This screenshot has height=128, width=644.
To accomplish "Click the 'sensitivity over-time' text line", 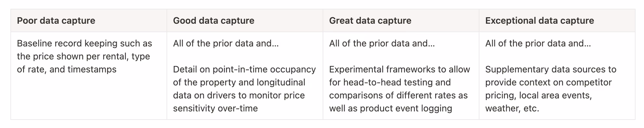I will 215,108.
